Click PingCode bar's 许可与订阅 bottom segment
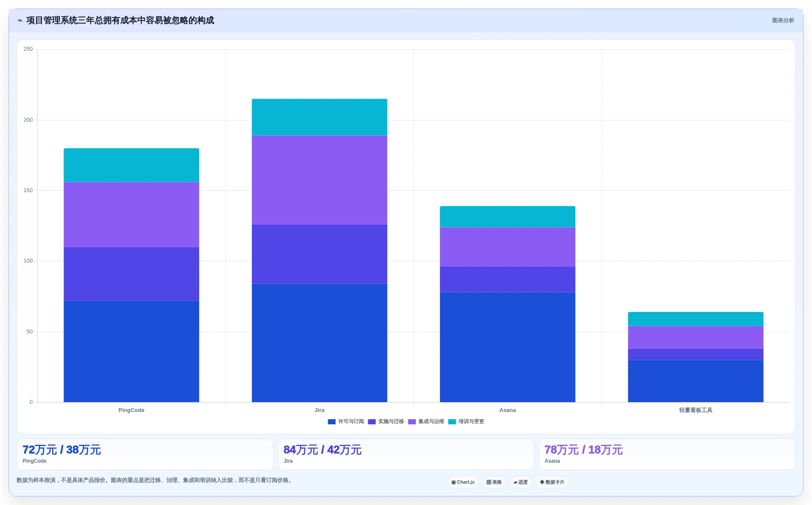 [x=131, y=351]
